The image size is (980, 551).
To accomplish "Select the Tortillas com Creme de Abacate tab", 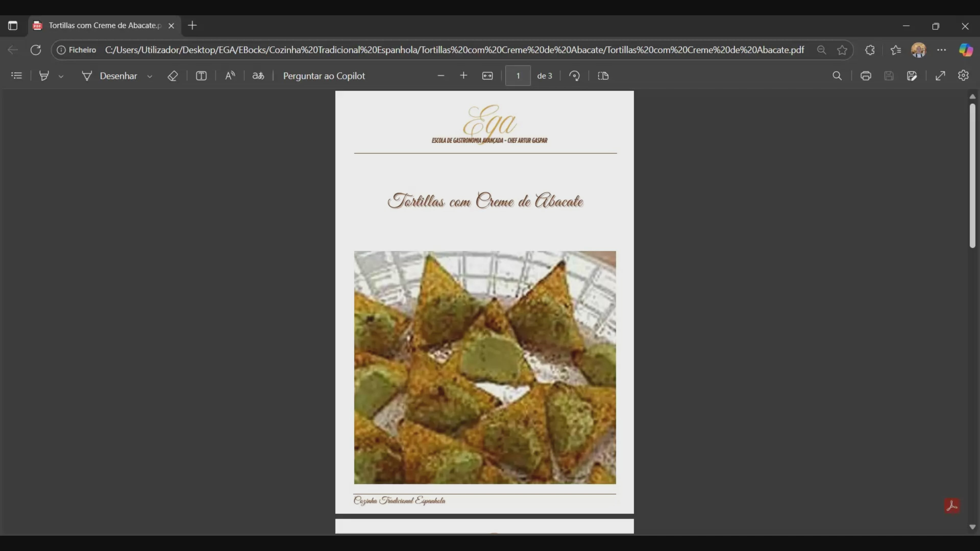I will point(103,26).
